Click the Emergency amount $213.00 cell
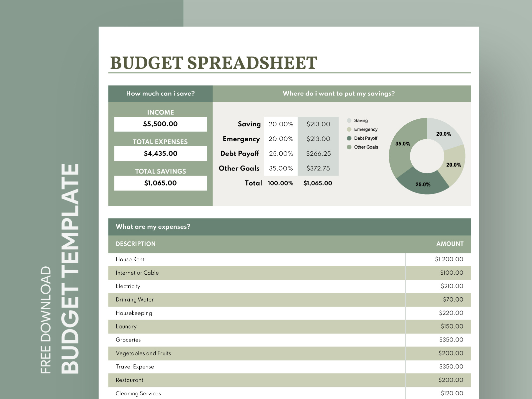The image size is (532, 399). 318,139
